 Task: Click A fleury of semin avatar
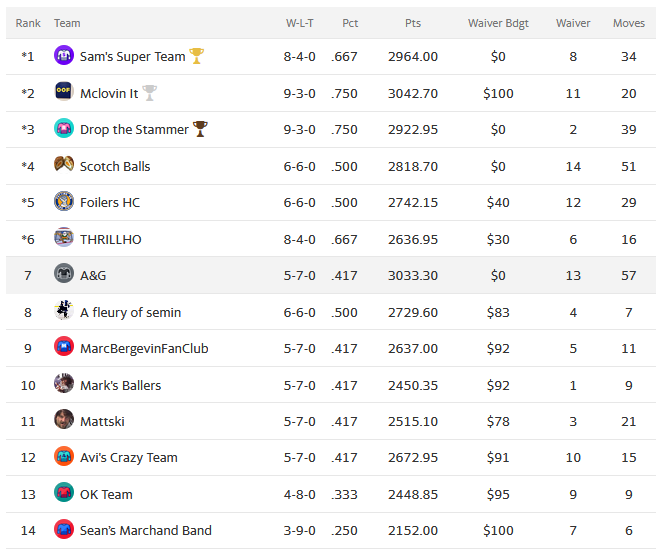[64, 311]
